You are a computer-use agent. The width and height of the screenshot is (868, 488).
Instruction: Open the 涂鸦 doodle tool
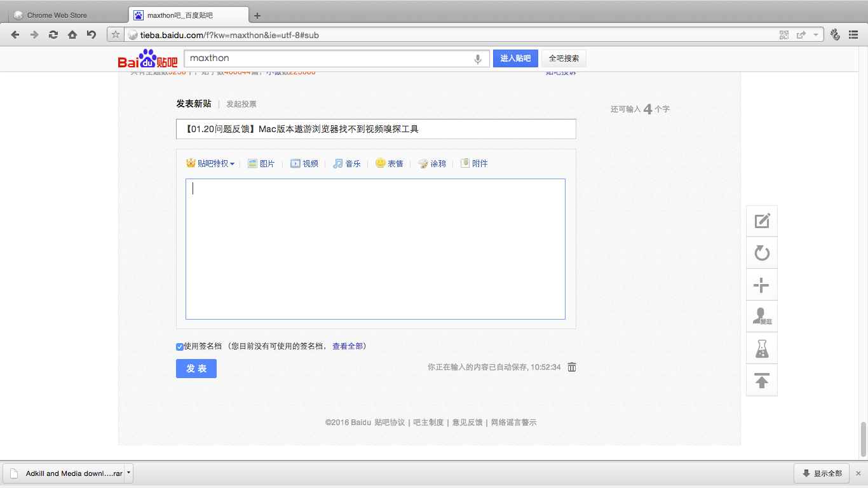(x=432, y=163)
